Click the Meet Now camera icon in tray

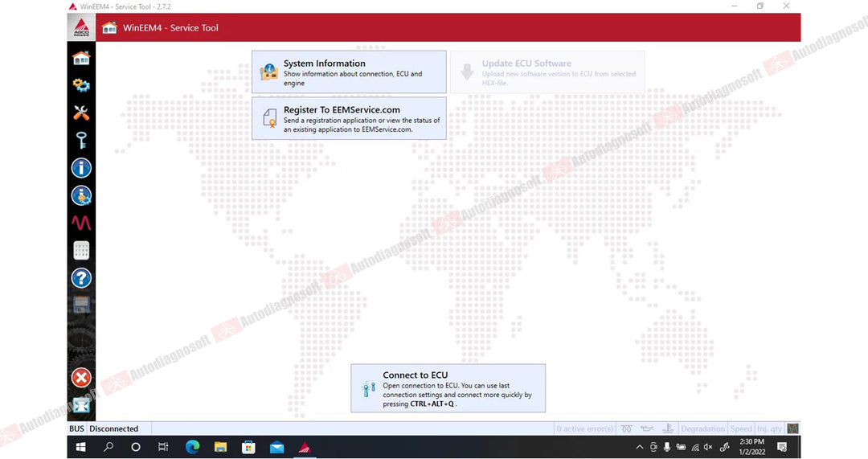coord(653,447)
